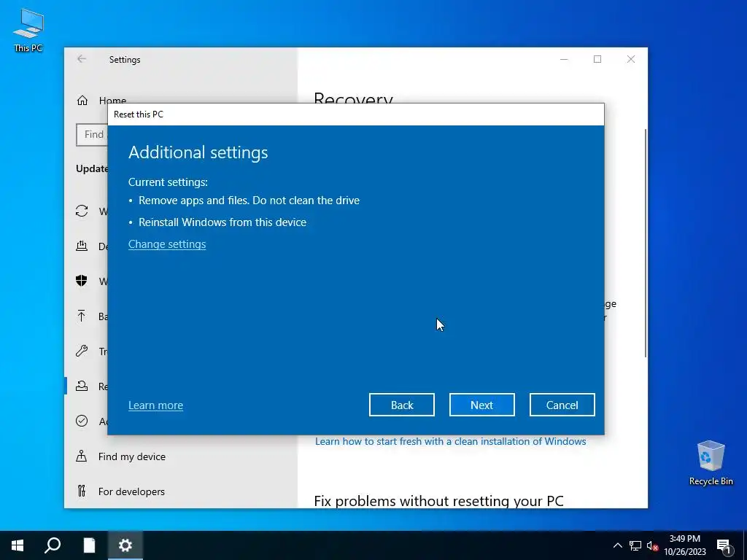Click the For developers tools icon
747x560 pixels.
tap(82, 491)
